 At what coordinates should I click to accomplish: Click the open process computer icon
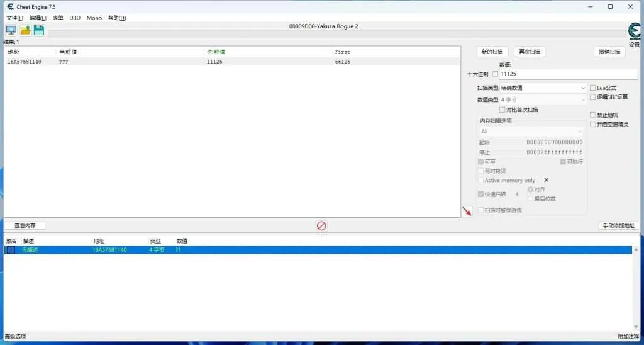click(11, 30)
